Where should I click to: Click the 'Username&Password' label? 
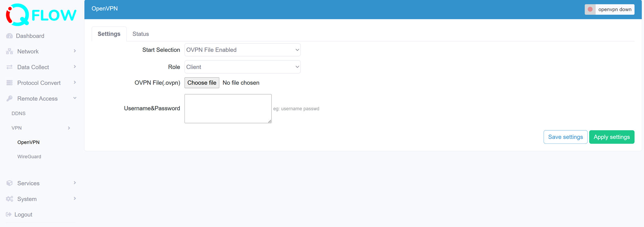tap(152, 108)
